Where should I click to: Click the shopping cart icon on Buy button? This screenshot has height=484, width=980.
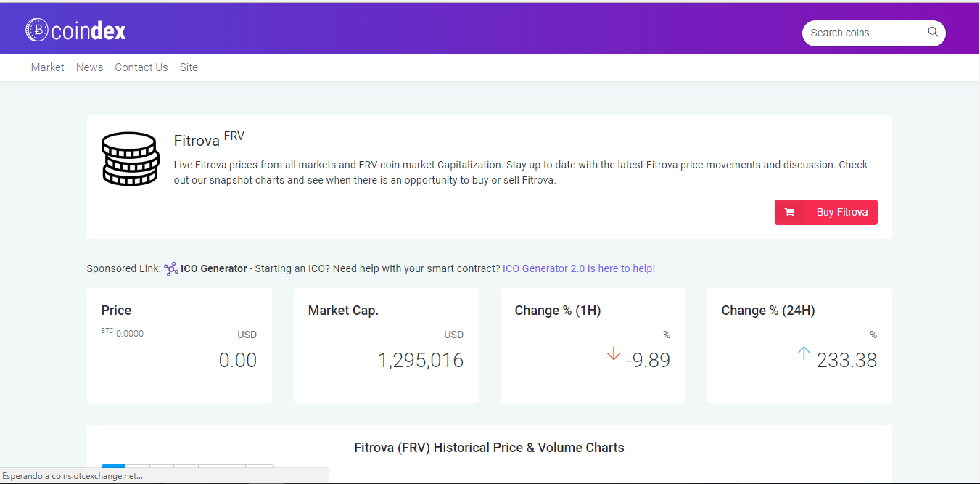click(x=790, y=213)
